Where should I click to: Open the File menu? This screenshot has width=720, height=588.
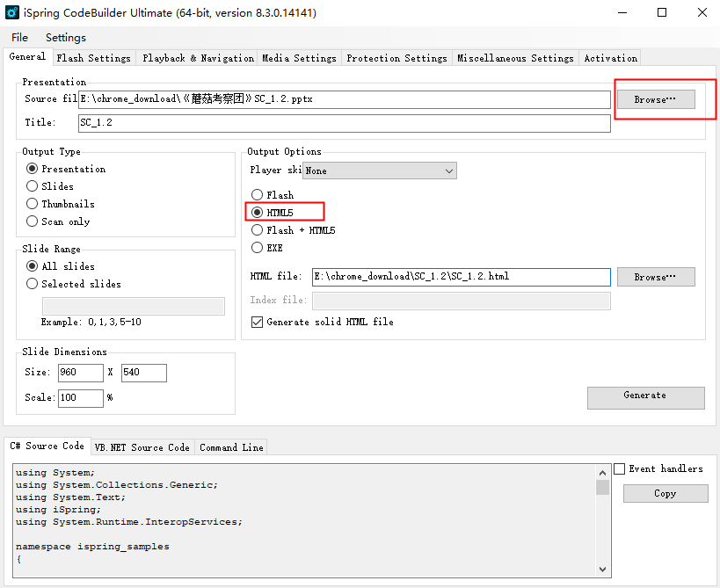click(x=19, y=38)
